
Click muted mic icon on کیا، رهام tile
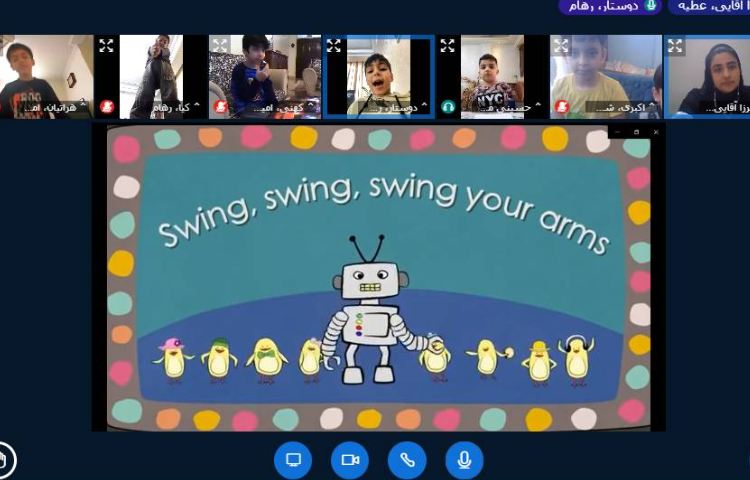point(107,106)
